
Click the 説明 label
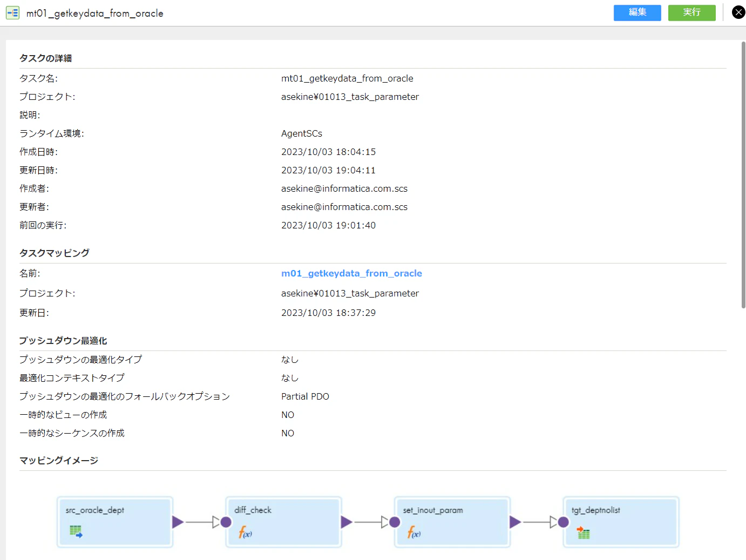[30, 115]
